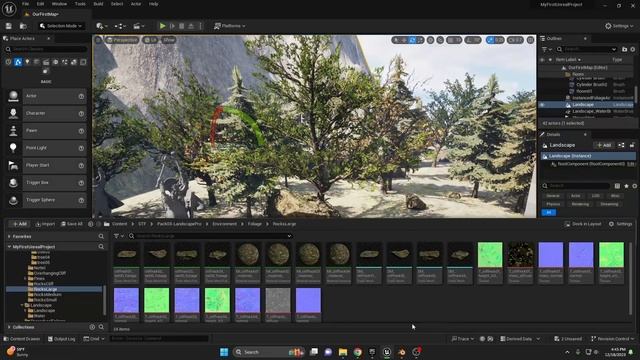This screenshot has width=640, height=360.
Task: Open viewport options hamburger menu
Action: [x=98, y=40]
